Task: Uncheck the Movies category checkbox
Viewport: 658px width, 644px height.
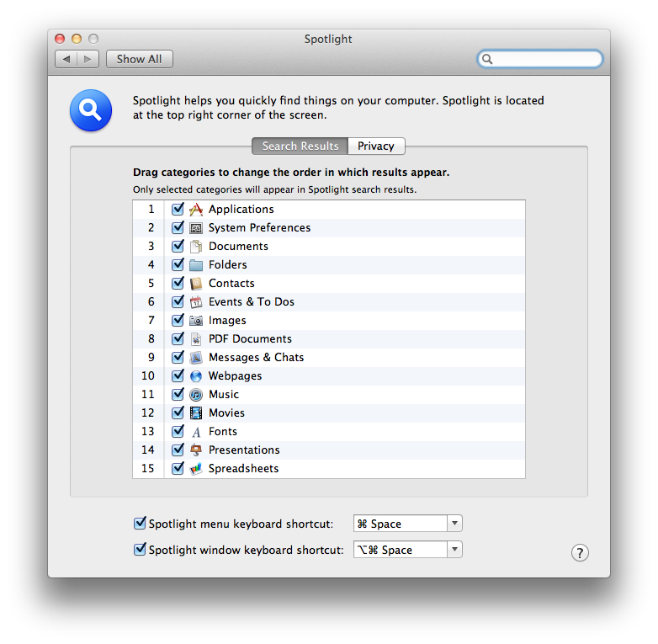Action: click(x=178, y=412)
